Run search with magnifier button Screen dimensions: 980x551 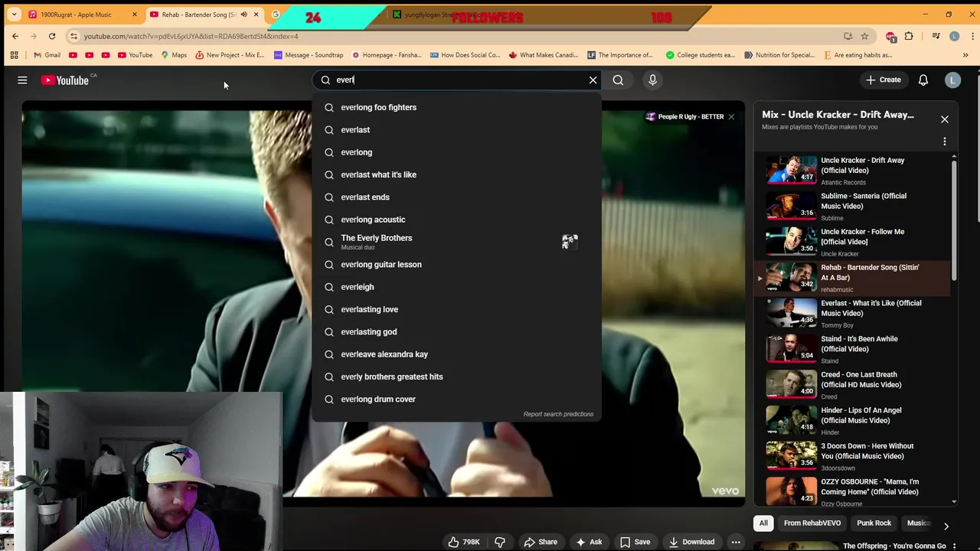pos(618,80)
